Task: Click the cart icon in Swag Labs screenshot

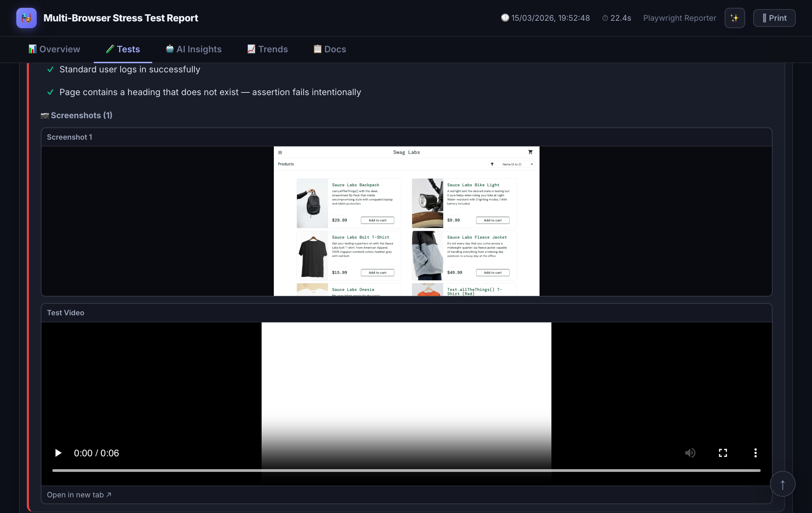Action: pos(530,152)
